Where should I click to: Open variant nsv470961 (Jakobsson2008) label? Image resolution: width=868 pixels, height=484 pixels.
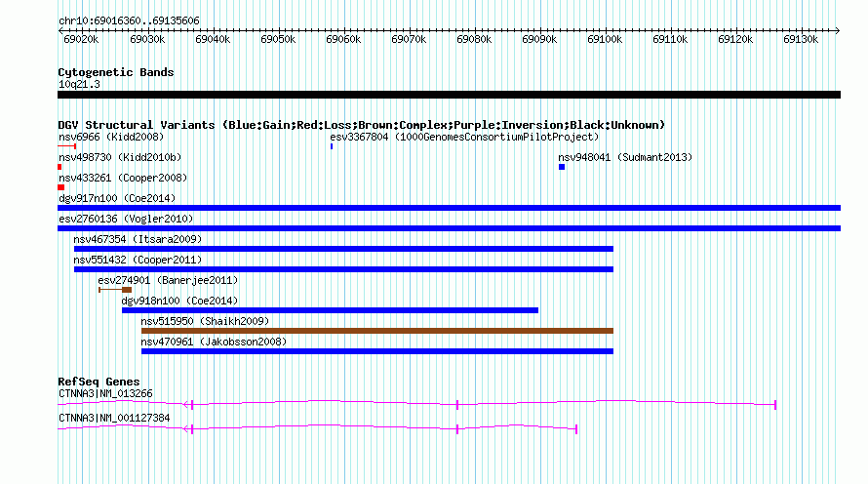point(214,342)
